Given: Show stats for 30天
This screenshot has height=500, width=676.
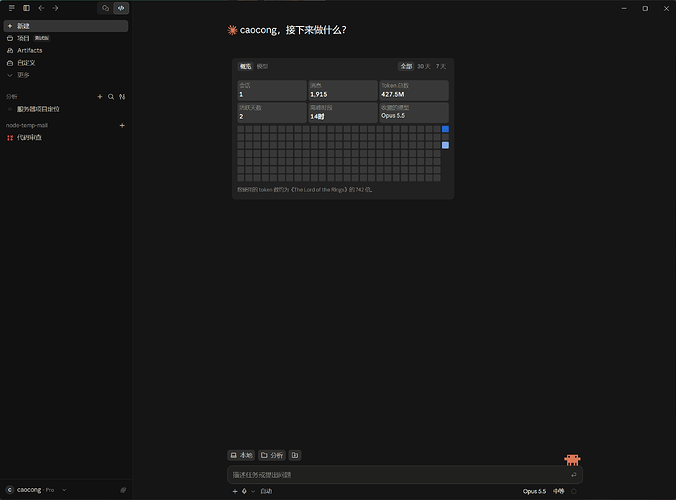Looking at the screenshot, I should click(424, 66).
